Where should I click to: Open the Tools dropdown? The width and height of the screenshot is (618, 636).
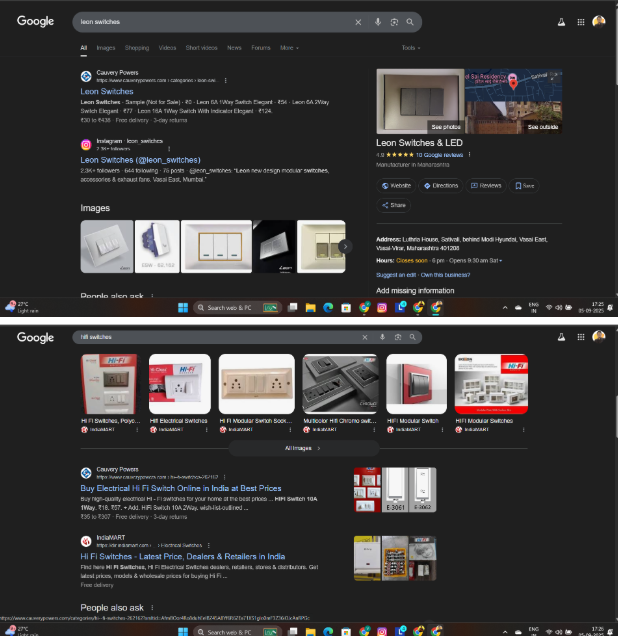[x=411, y=48]
